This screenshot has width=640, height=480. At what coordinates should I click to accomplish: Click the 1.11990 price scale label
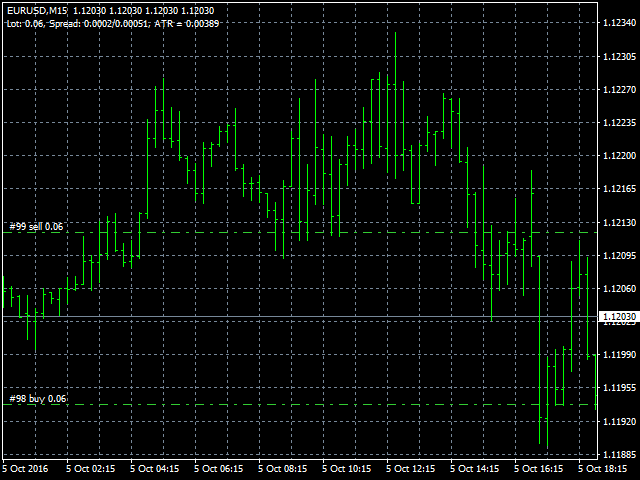[620, 355]
